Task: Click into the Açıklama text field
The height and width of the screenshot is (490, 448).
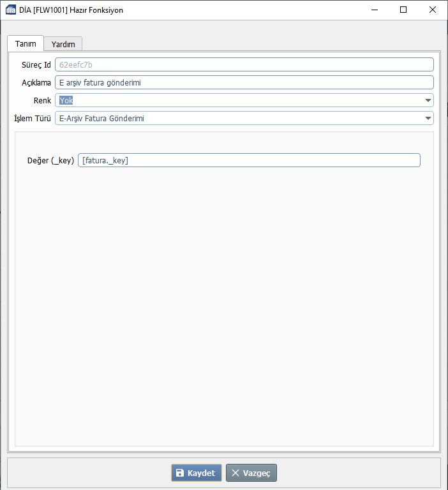Action: click(x=244, y=82)
